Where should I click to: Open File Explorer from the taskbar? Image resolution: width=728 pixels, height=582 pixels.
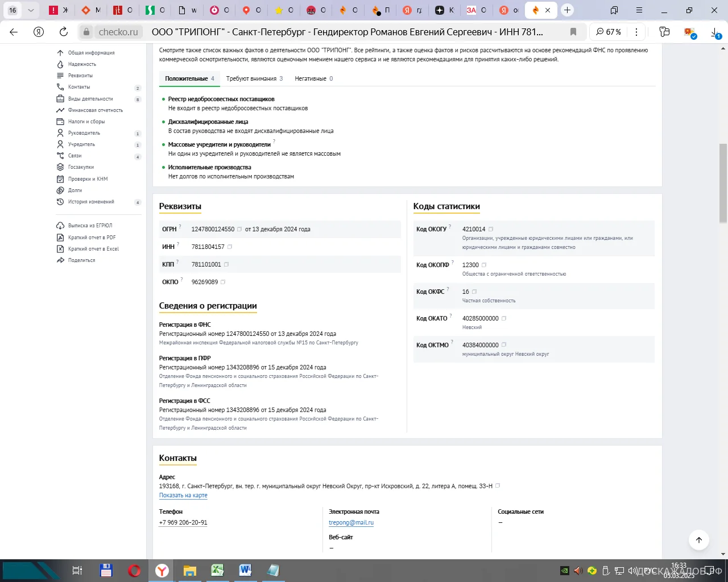(189, 571)
